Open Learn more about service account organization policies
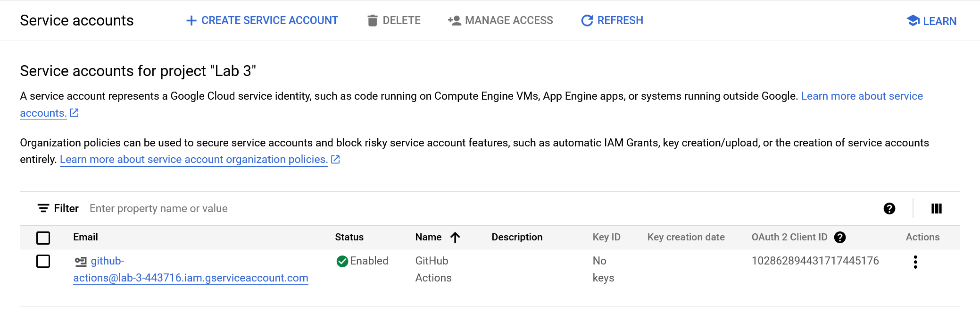This screenshot has width=980, height=324. pyautogui.click(x=193, y=160)
